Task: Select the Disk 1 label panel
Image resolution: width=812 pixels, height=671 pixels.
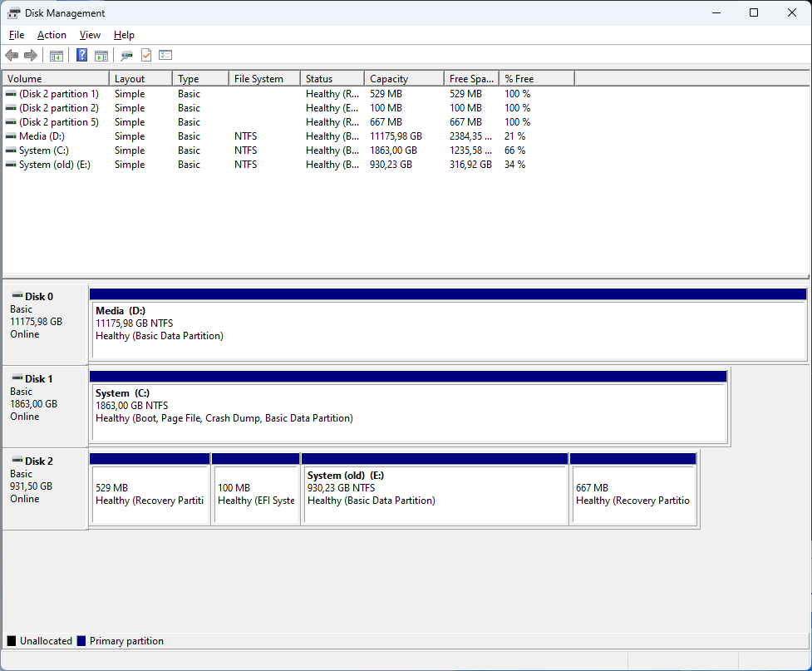Action: (x=45, y=407)
